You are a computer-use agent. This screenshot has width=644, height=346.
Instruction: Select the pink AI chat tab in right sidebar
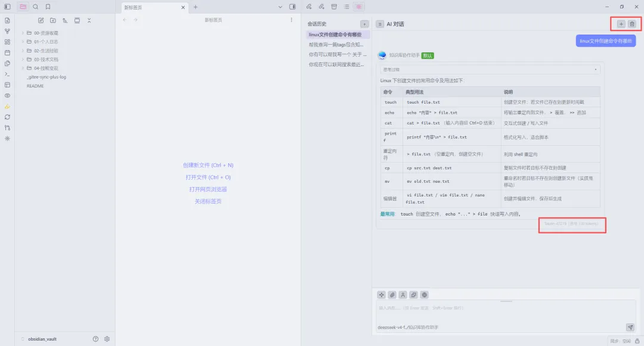pos(359,7)
